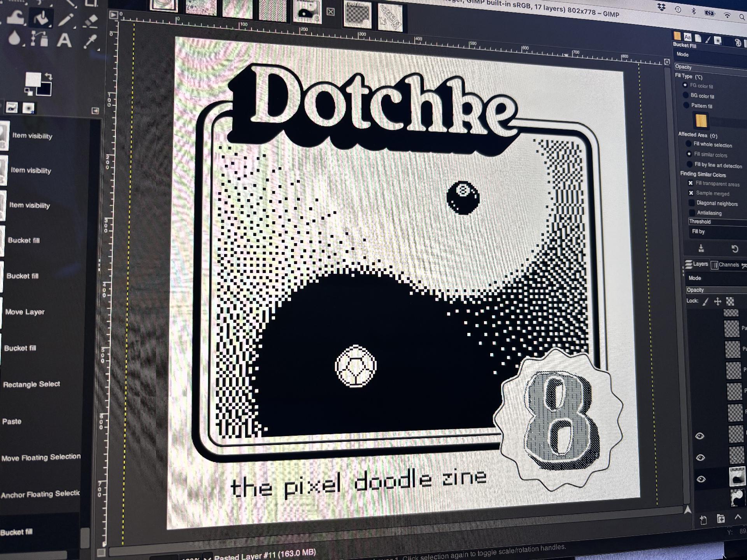Select the Color Picker eyedropper tool
The image size is (747, 560).
[90, 41]
